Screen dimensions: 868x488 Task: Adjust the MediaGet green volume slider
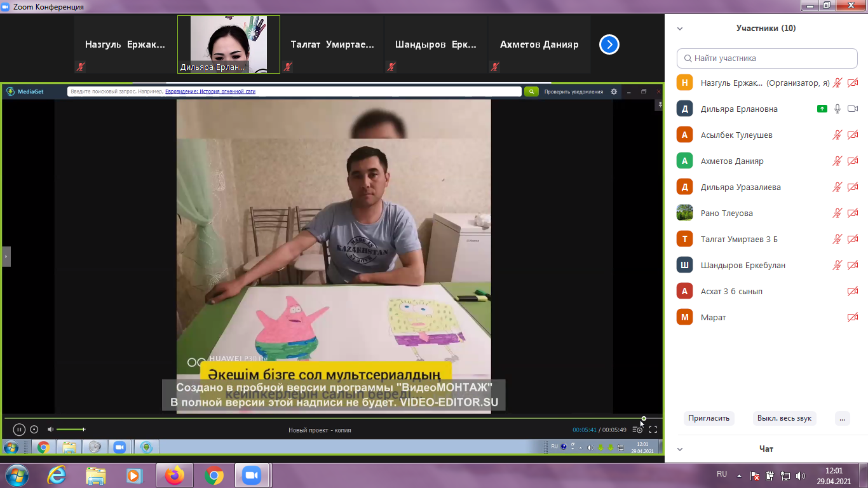pyautogui.click(x=71, y=430)
